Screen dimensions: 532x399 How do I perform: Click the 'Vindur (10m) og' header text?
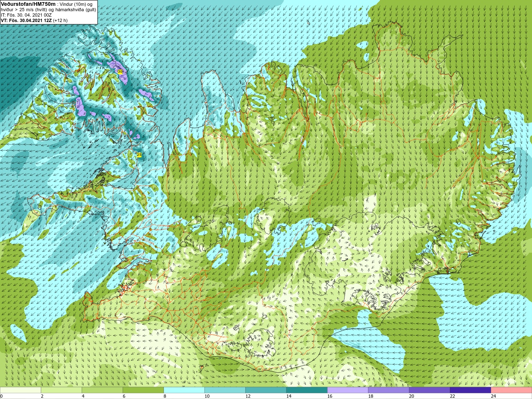[76, 4]
